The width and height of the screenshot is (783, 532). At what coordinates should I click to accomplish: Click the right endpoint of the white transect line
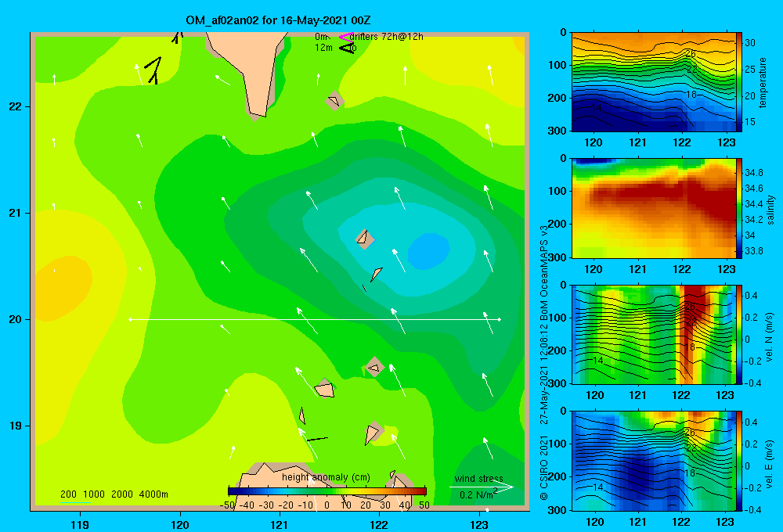(500, 319)
